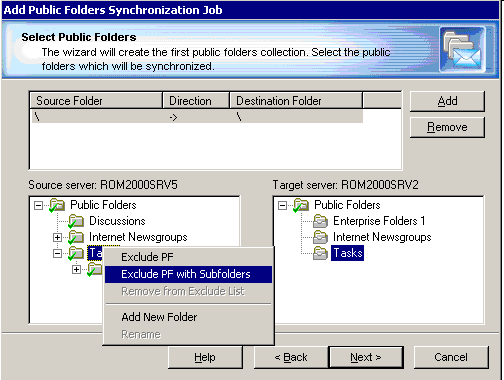Viewport: 504px width, 380px height.
Task: Click the Remove button
Action: click(447, 127)
